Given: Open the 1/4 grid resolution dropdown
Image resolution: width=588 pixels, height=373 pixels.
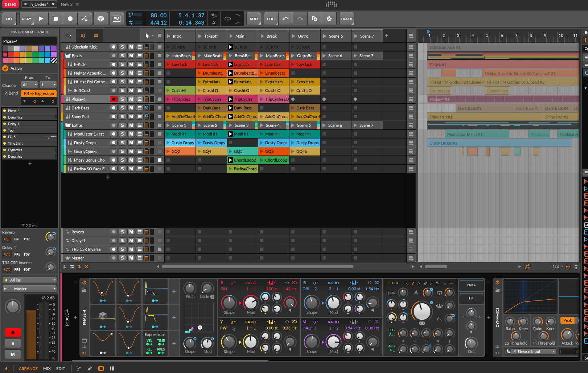Looking at the screenshot, I should tap(558, 267).
